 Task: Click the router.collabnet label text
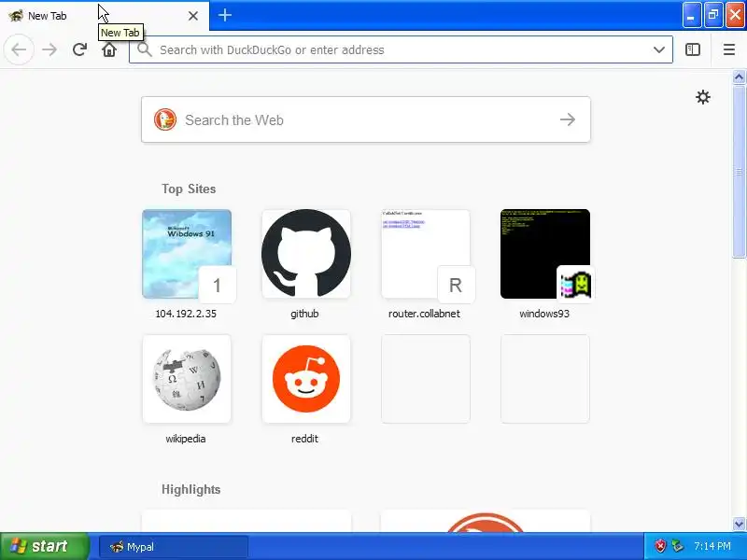pos(425,314)
